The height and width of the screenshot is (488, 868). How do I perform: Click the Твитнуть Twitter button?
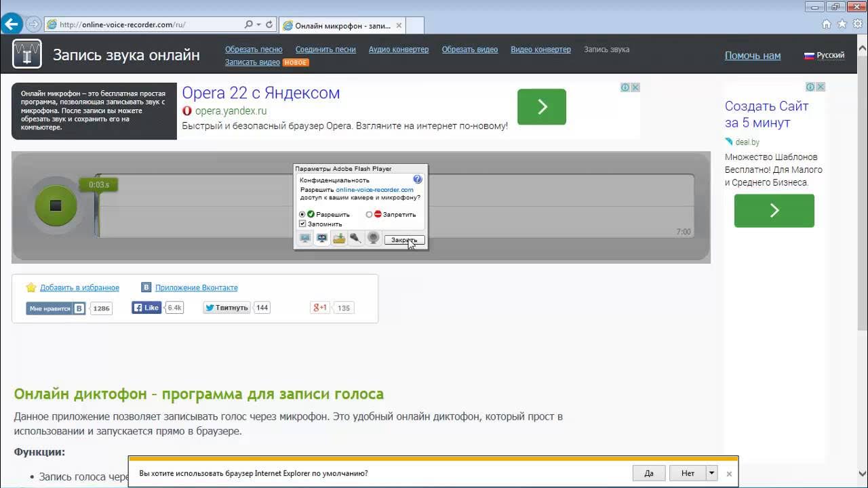227,308
